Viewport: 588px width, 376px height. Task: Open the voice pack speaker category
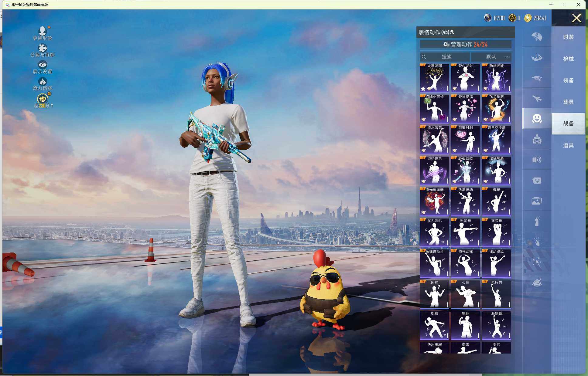(x=537, y=160)
